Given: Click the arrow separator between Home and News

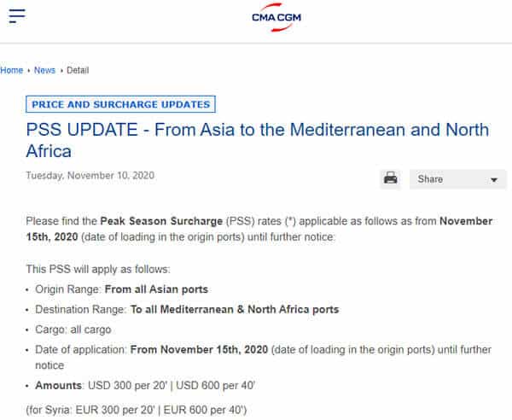Looking at the screenshot, I should point(29,71).
